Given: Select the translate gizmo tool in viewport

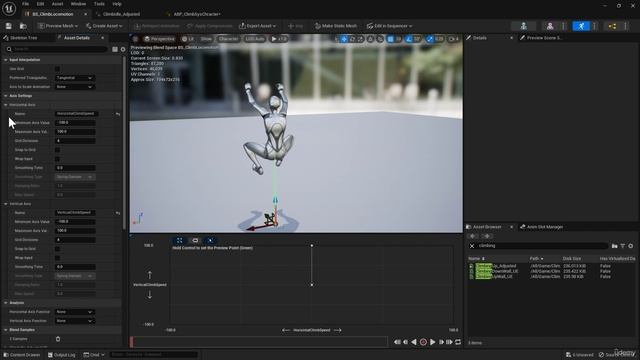Looking at the screenshot, I should [344, 39].
